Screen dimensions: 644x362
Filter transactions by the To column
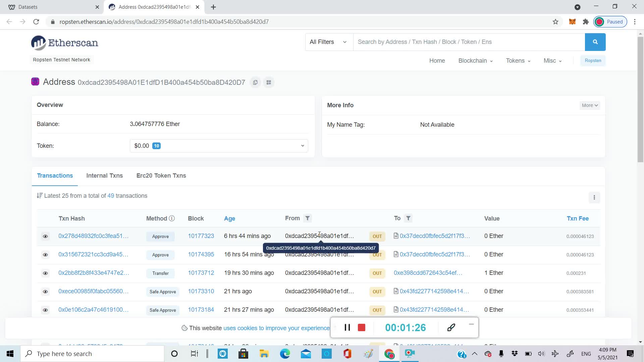(x=409, y=218)
